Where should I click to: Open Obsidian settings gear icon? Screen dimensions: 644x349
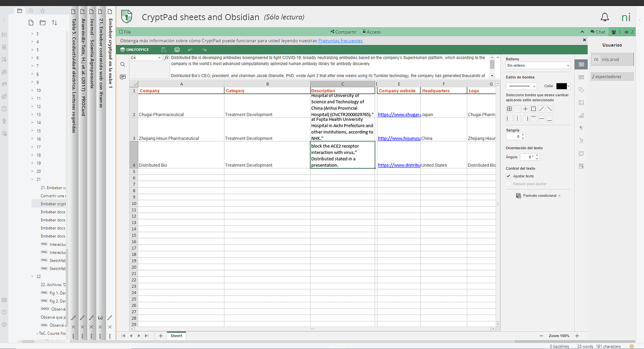4,324
